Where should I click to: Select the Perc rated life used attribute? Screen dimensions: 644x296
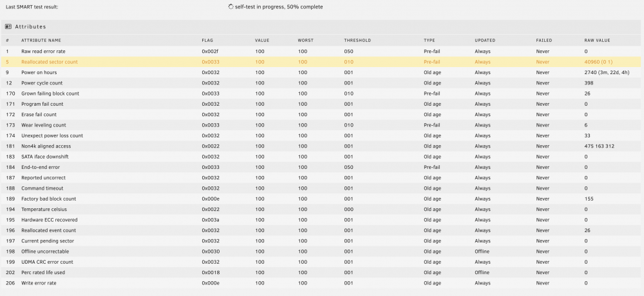coord(43,273)
